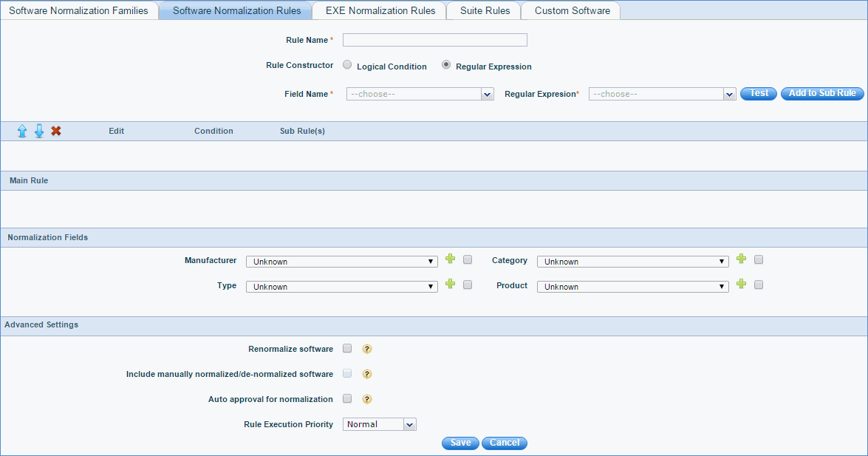Open help icon for Renormalize software
This screenshot has width=868, height=456.
366,349
